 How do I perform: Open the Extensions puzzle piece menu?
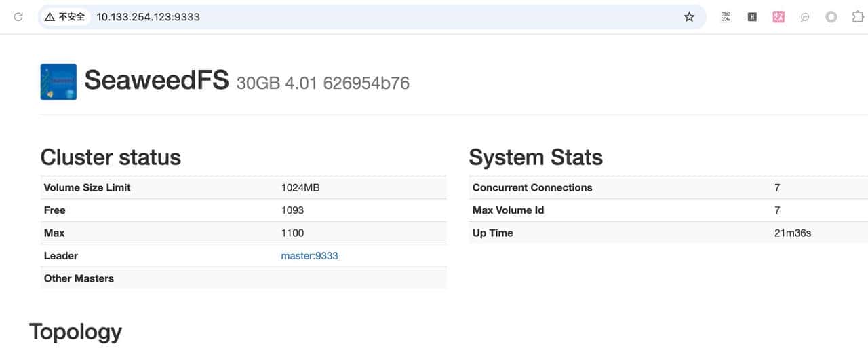point(858,17)
